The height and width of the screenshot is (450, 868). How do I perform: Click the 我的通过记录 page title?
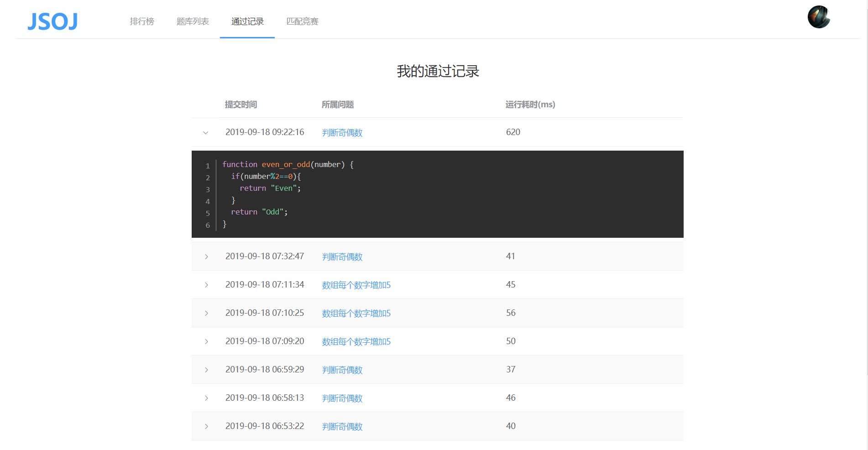[438, 71]
